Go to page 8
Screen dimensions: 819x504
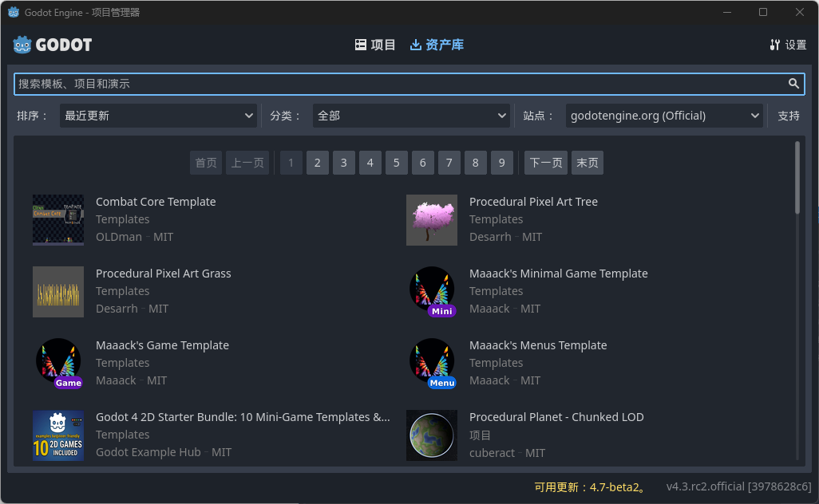[x=475, y=163]
